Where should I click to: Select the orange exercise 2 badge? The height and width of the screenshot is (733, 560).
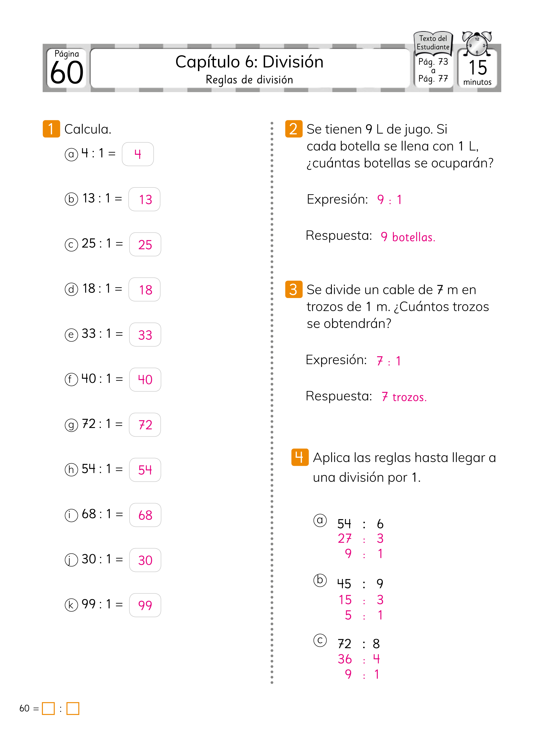point(294,129)
